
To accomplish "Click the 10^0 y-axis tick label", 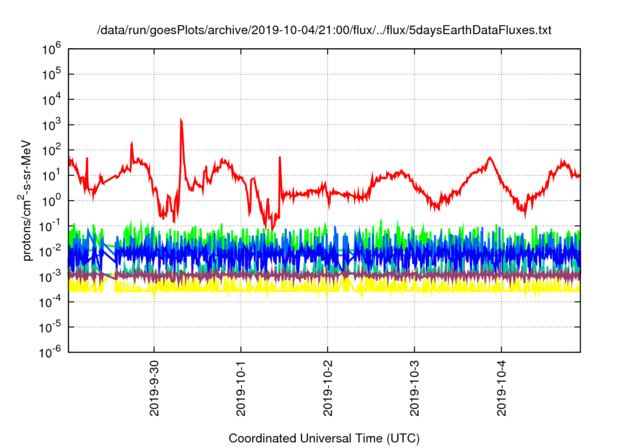I will tap(51, 200).
